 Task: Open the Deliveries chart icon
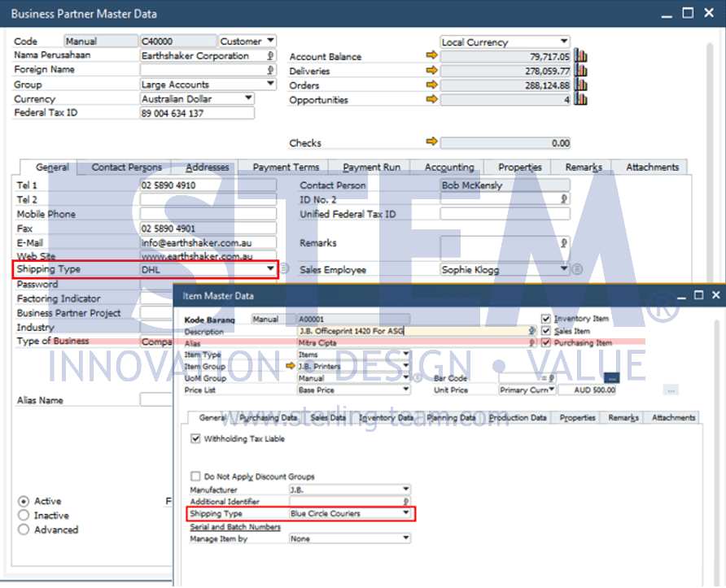tap(580, 70)
